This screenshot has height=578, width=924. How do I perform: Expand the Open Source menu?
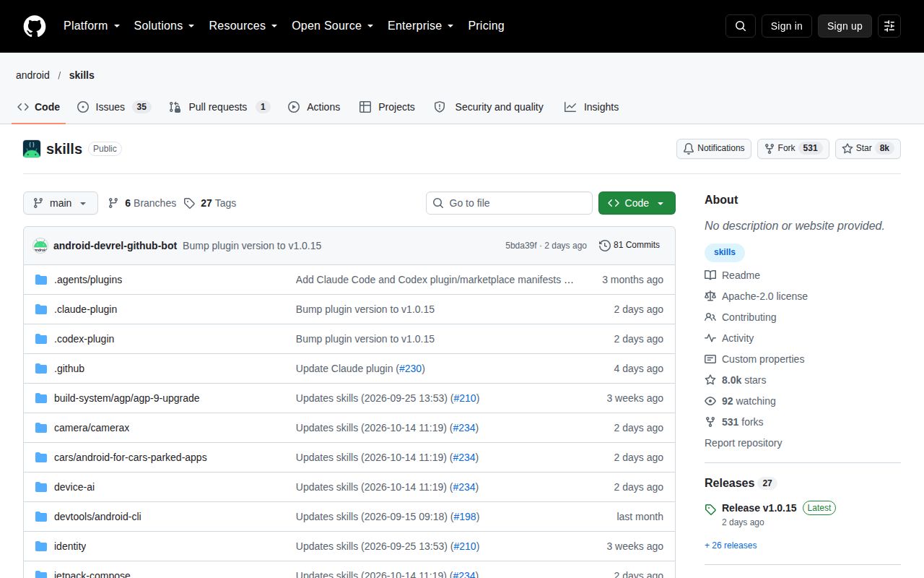pyautogui.click(x=332, y=26)
